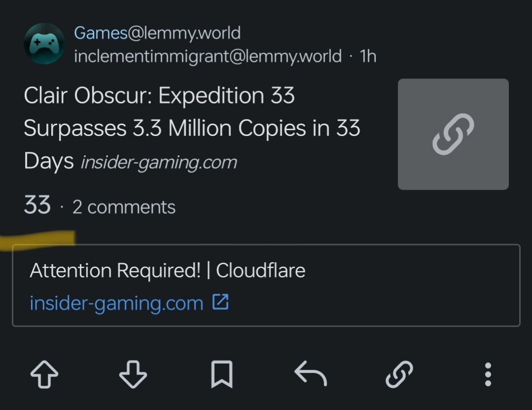The image size is (532, 410).
Task: Click the blue insider-gaming.com link
Action: (x=116, y=303)
